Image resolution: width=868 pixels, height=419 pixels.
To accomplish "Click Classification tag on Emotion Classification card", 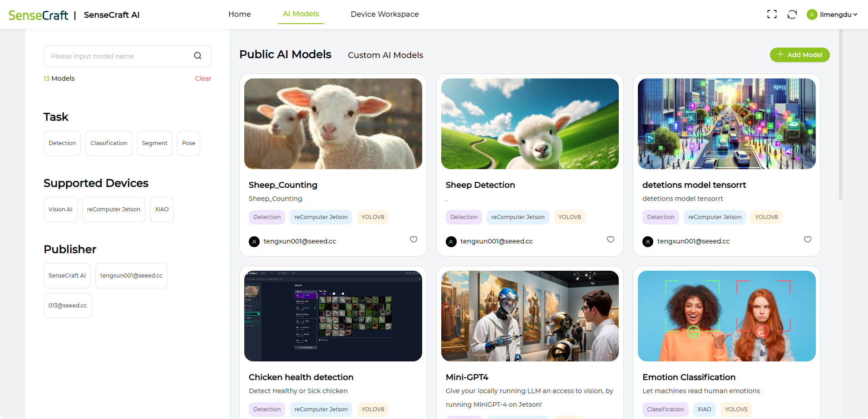I will [x=665, y=409].
